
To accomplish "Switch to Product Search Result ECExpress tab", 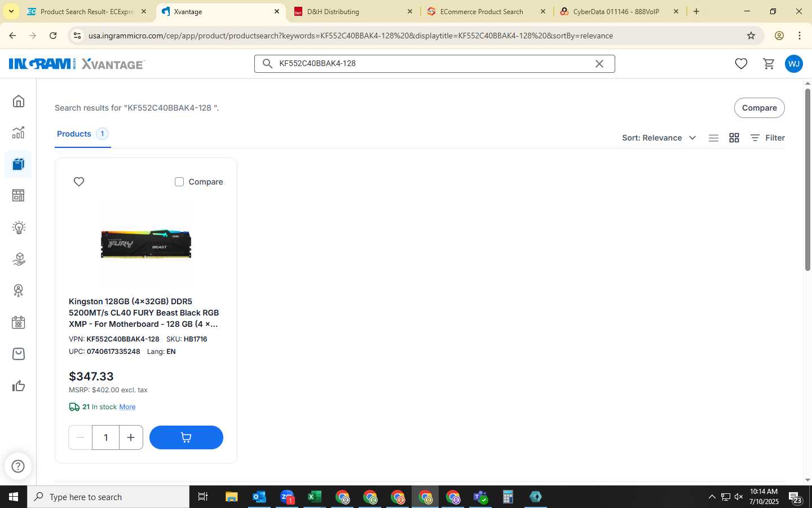I will 86,11.
